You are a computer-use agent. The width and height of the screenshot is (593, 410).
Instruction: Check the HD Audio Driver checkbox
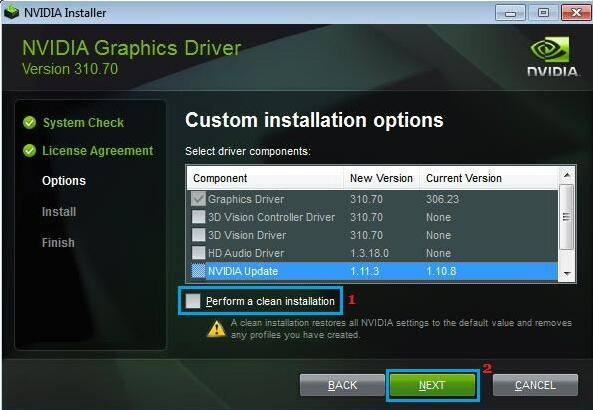(199, 253)
